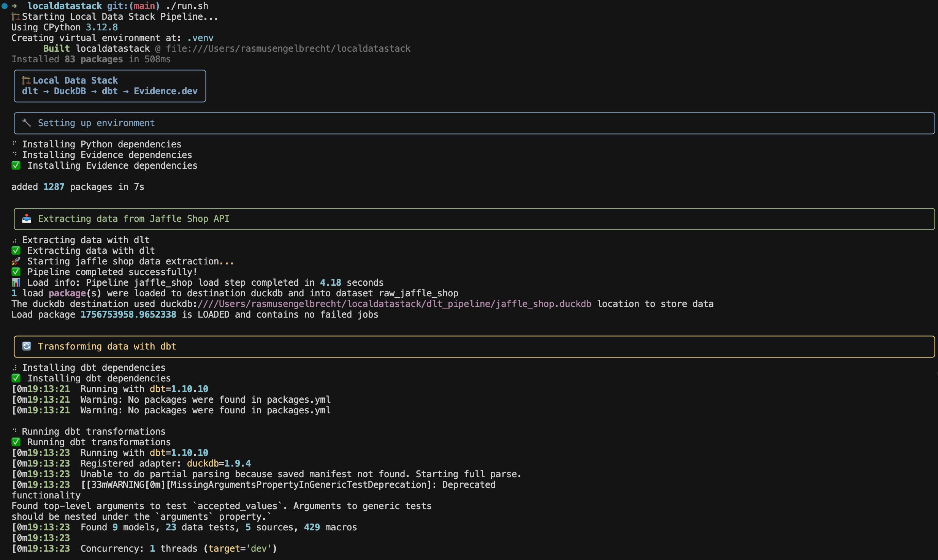938x560 pixels.
Task: Click green checkmark beside Pipeline completed successfully
Action: pyautogui.click(x=16, y=272)
